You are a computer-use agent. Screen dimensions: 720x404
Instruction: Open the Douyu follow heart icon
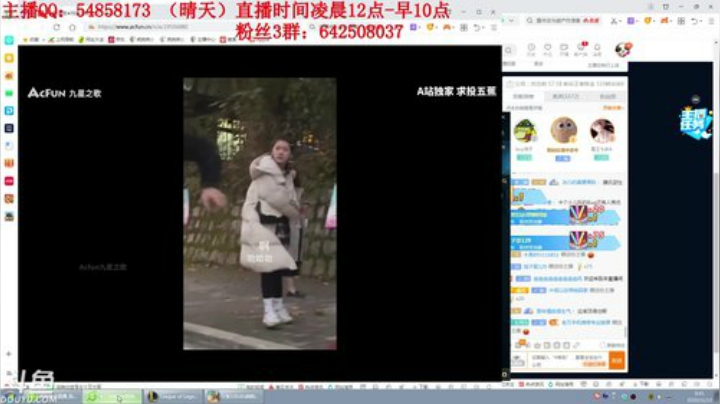[x=547, y=49]
